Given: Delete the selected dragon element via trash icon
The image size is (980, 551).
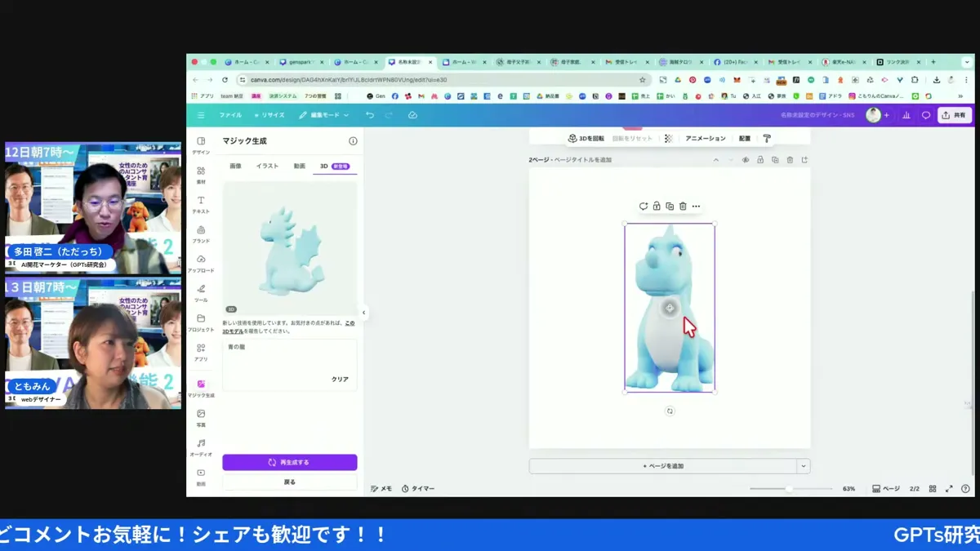Looking at the screenshot, I should click(x=683, y=207).
